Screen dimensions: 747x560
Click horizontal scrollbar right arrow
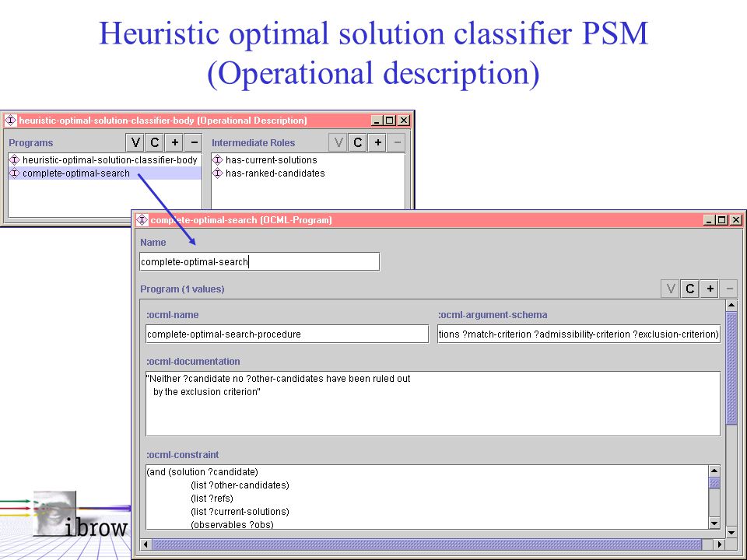(x=719, y=544)
